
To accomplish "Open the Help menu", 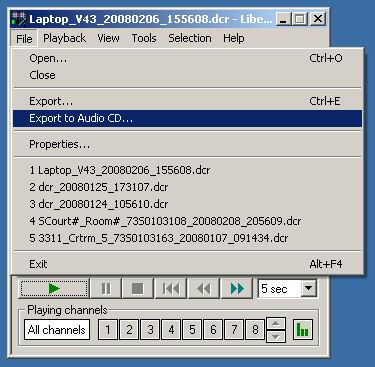I will (234, 38).
